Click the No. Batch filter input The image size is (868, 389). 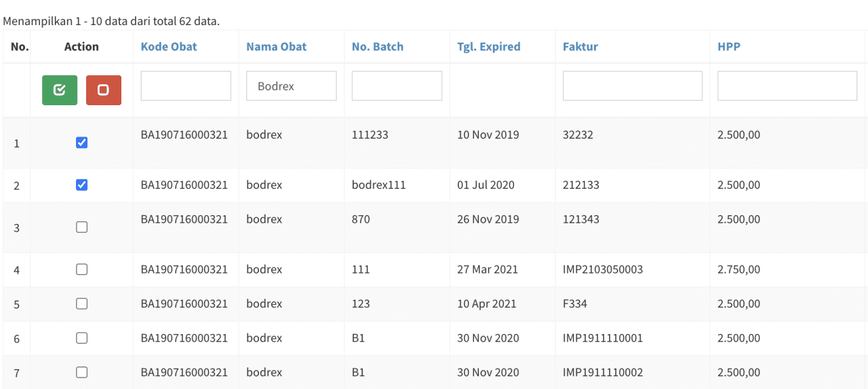coord(397,86)
